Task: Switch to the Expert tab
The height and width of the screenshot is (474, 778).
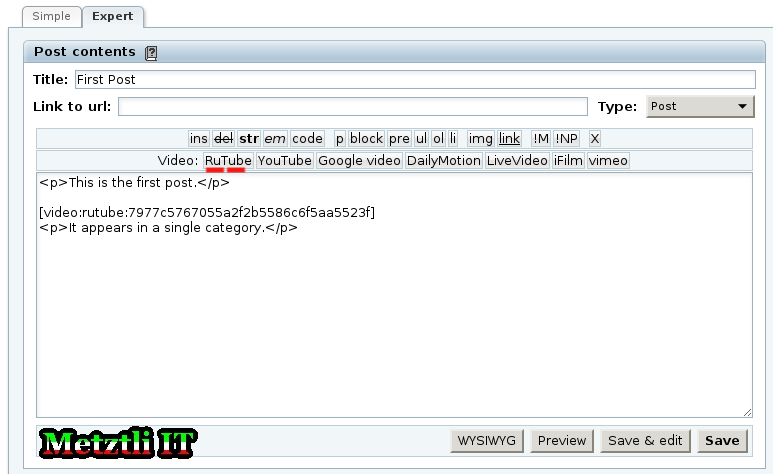Action: tap(113, 16)
